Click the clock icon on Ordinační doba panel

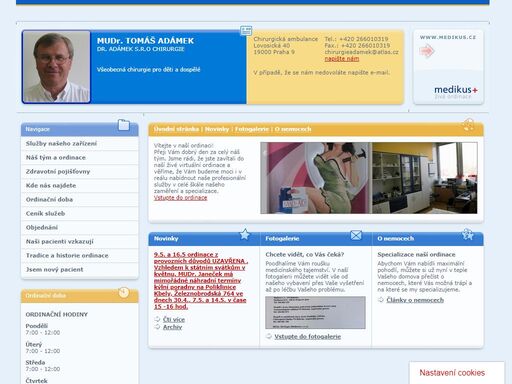tap(124, 293)
